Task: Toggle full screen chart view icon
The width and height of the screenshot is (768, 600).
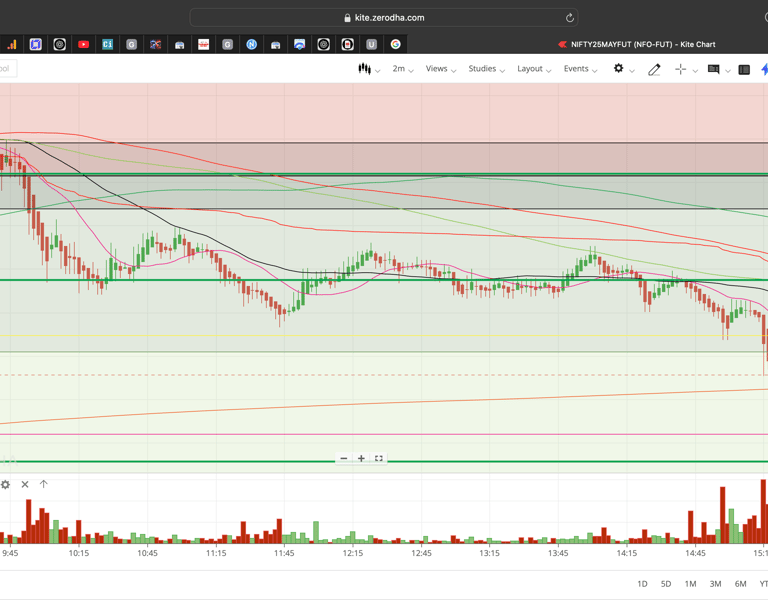Action: 379,458
